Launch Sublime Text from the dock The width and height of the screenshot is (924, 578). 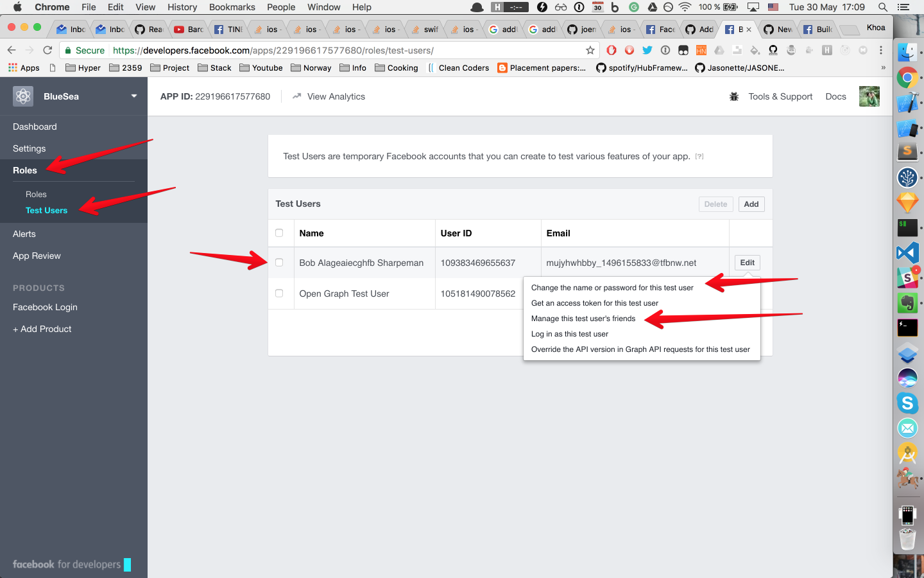(907, 152)
